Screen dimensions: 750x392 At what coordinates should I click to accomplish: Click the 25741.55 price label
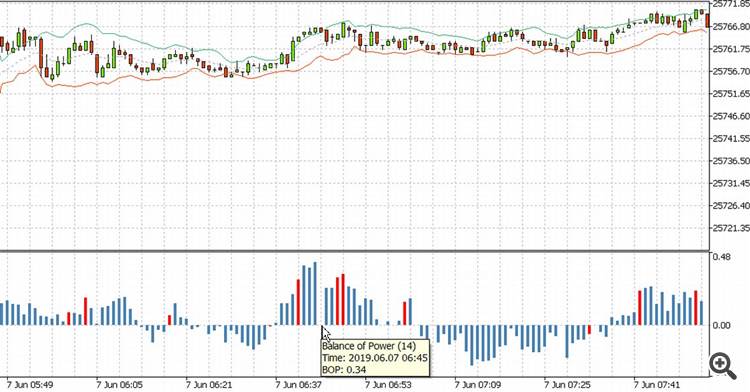coord(731,139)
